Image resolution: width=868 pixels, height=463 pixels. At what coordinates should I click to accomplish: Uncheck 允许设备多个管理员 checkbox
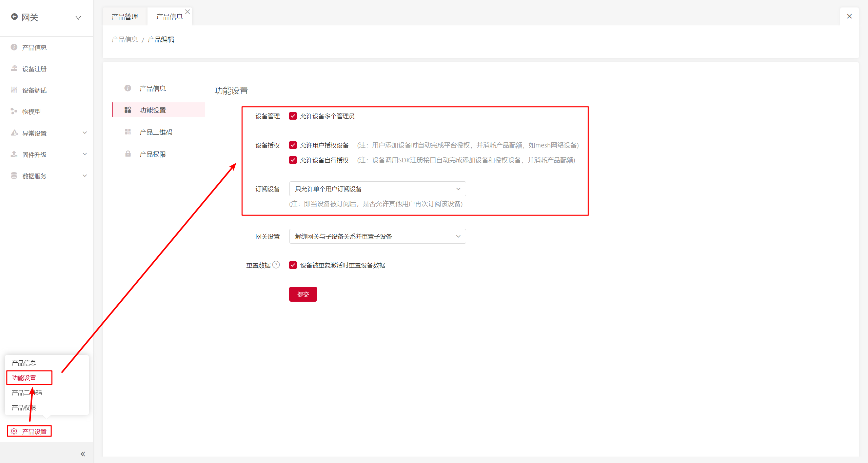click(293, 116)
